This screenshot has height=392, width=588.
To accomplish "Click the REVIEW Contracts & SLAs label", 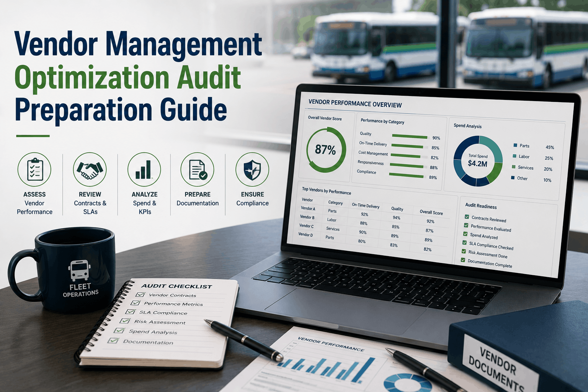I will tap(90, 203).
